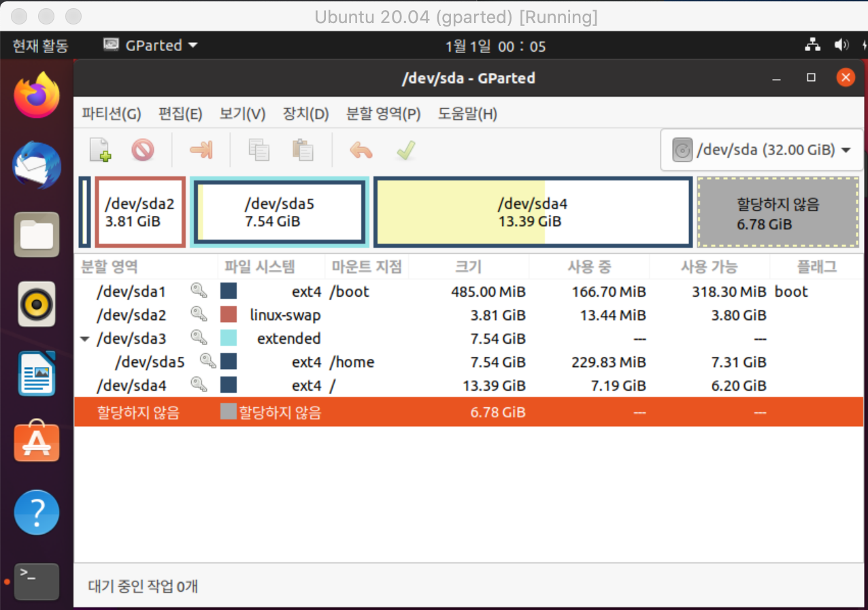Open the 장치(D) menu
The width and height of the screenshot is (868, 610).
[305, 114]
